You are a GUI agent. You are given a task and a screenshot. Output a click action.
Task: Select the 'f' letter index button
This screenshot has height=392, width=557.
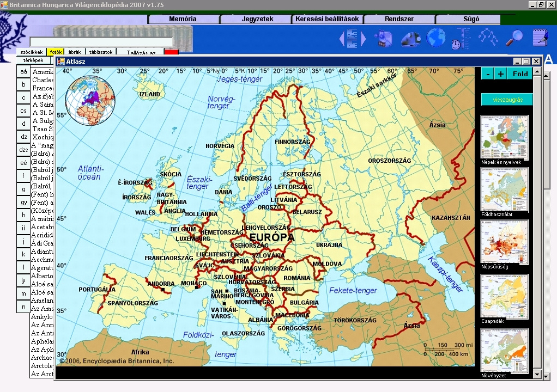click(23, 176)
